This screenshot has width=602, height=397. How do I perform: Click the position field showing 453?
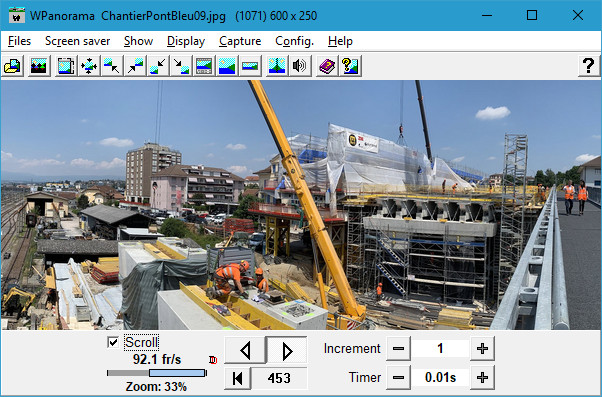[279, 378]
